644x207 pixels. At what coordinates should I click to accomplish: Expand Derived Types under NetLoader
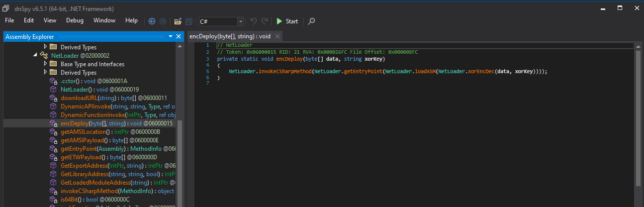(45, 73)
